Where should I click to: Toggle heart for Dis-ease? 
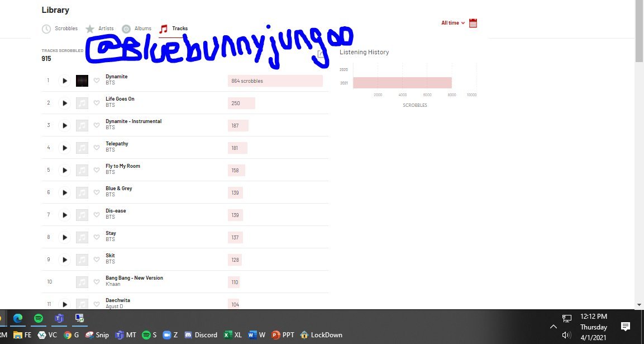point(97,214)
